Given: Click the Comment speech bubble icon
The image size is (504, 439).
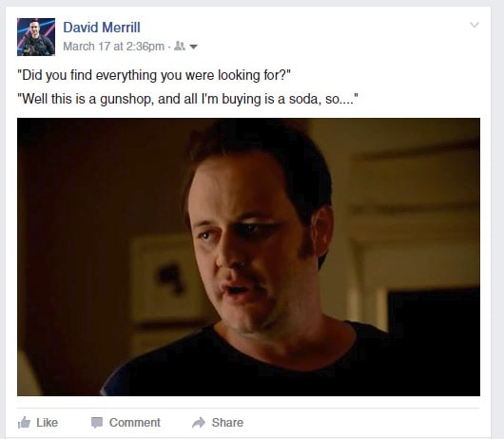Looking at the screenshot, I should (x=97, y=423).
